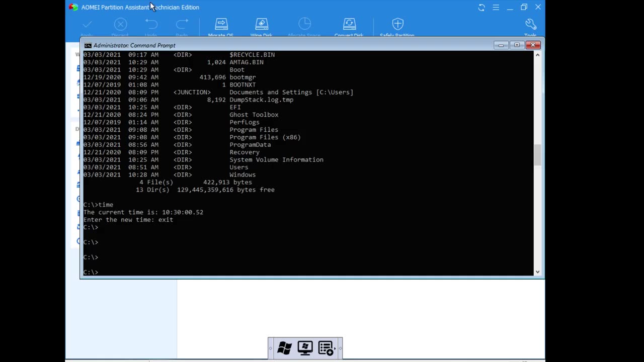Click the Users directory entry
This screenshot has height=362, width=644.
pos(239,167)
